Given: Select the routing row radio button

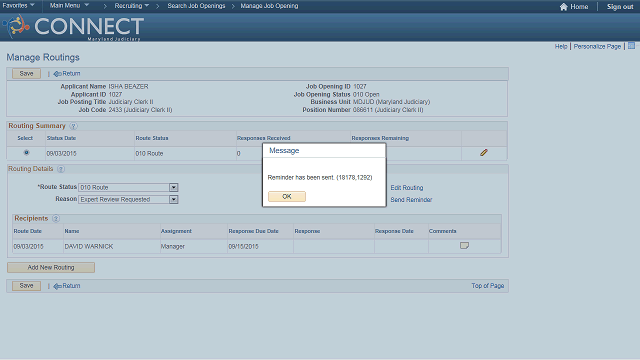Looking at the screenshot, I should click(26, 153).
